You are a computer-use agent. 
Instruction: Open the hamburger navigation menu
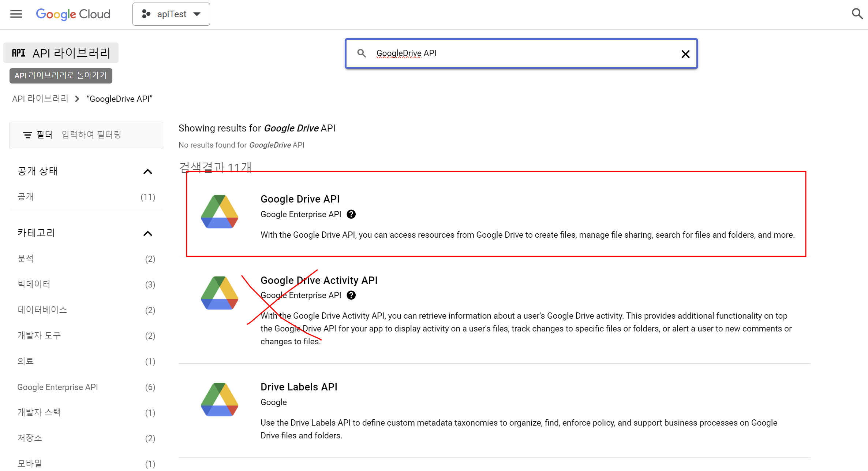[x=16, y=14]
